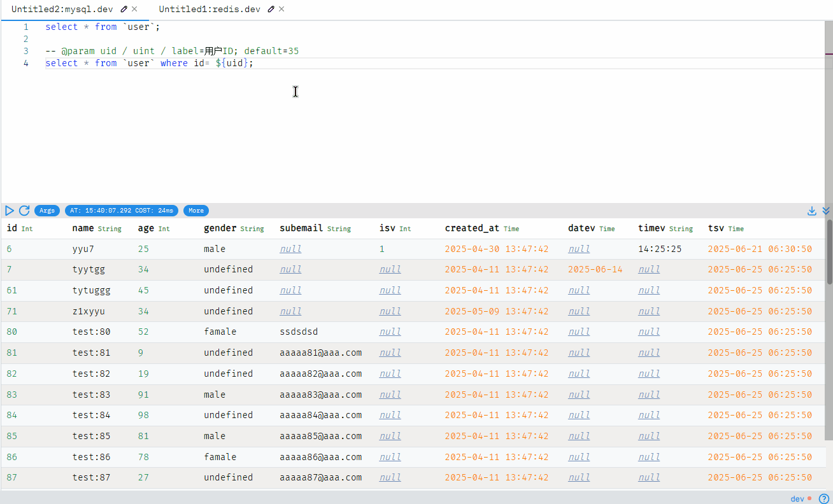Close the Untitled1:redis.dev tab
This screenshot has width=833, height=504.
coord(281,10)
